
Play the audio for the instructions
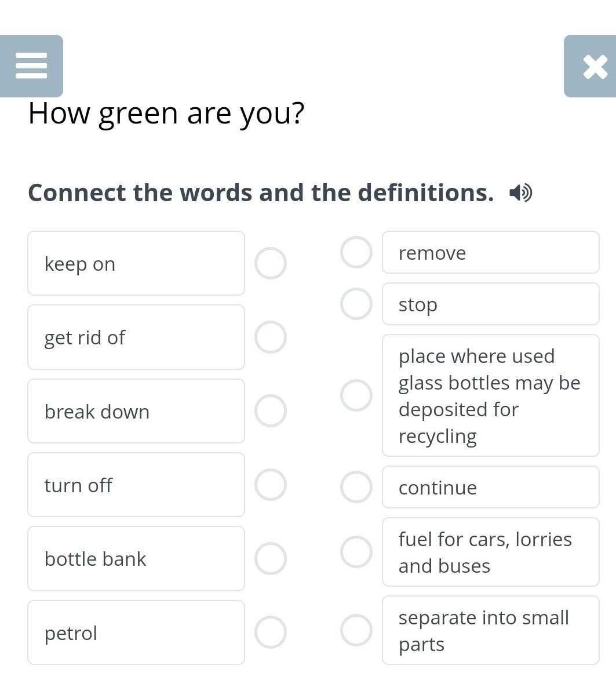pos(520,192)
